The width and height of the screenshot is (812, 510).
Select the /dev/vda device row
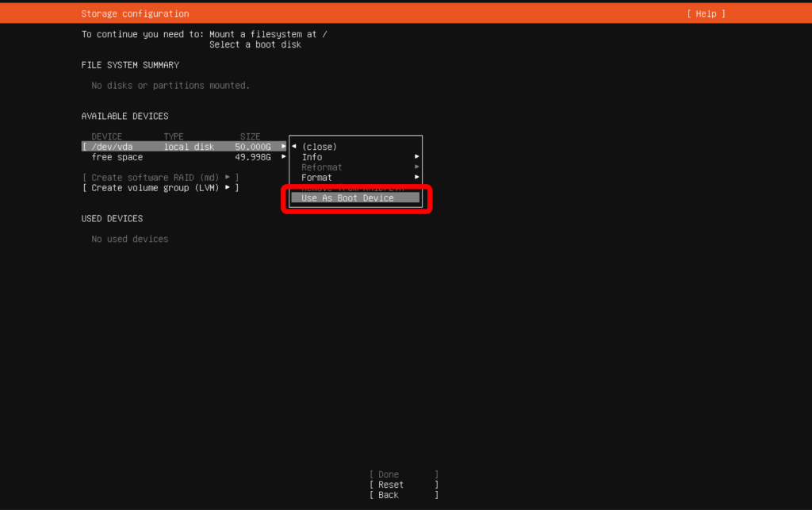(184, 147)
